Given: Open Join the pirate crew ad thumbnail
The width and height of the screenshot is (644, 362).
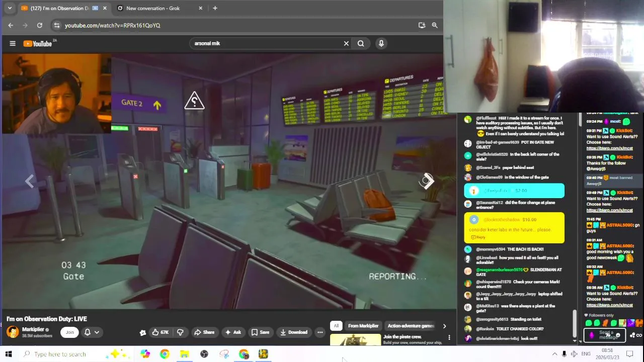Looking at the screenshot, I should [356, 340].
